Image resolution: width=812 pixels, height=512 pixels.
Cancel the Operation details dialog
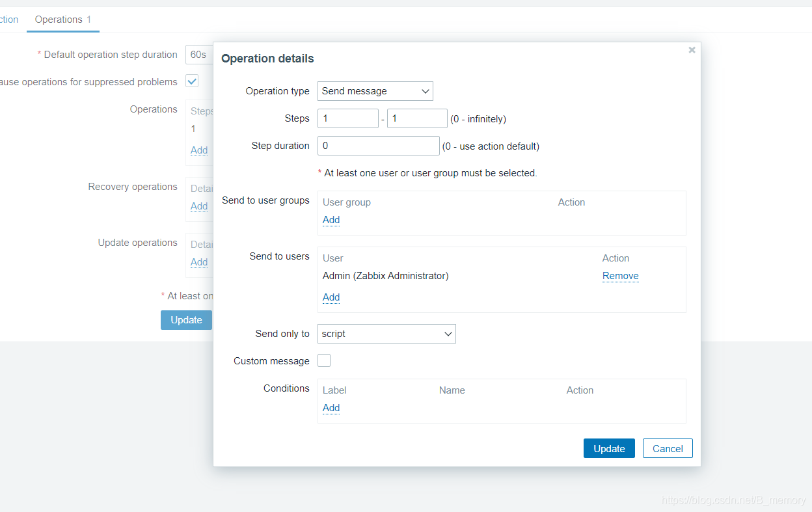668,448
